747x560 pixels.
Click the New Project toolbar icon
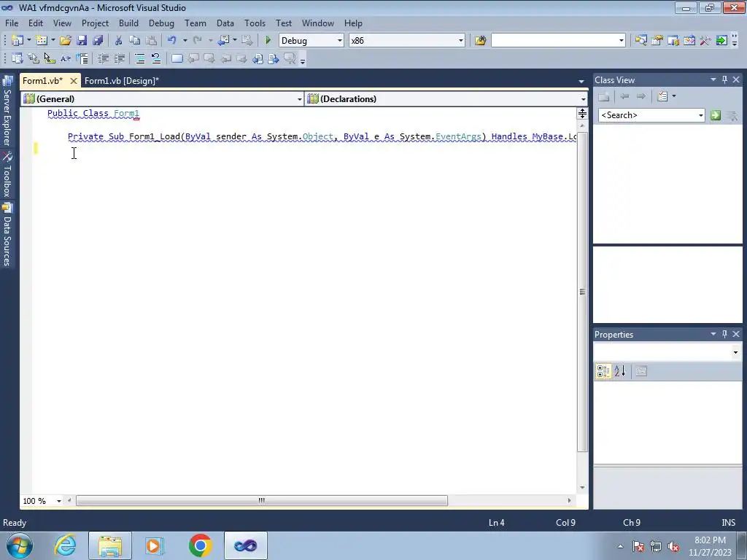coord(18,41)
